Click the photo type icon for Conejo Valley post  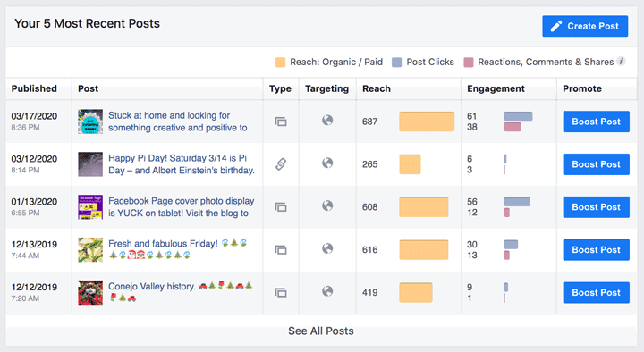click(281, 292)
